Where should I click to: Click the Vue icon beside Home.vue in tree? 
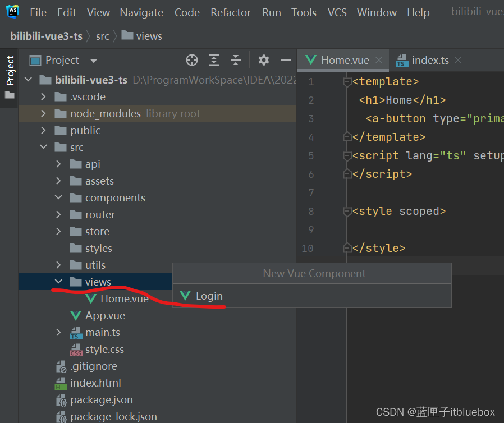tap(91, 298)
